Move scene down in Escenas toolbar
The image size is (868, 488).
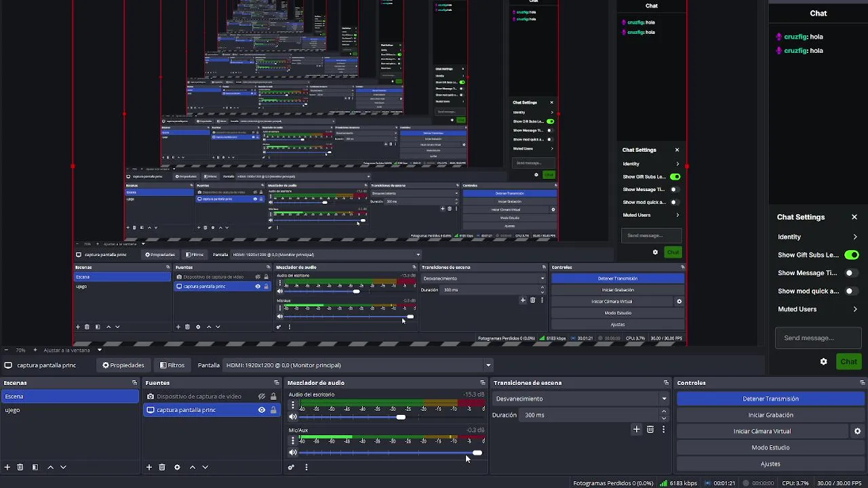[x=63, y=467]
